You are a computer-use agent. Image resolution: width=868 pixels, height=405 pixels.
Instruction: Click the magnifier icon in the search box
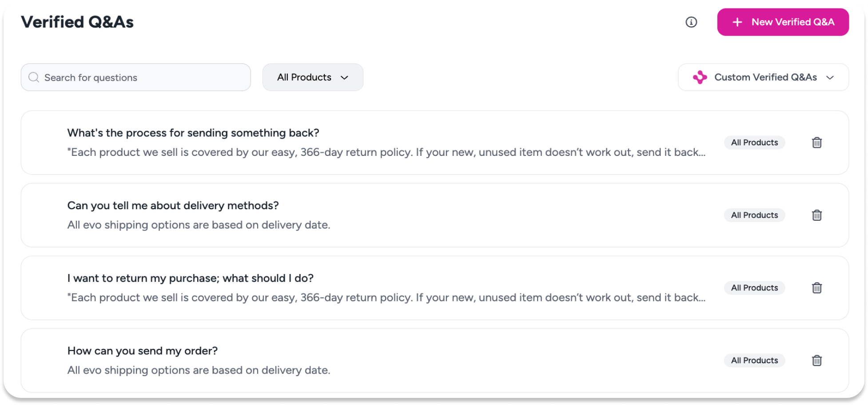point(34,78)
